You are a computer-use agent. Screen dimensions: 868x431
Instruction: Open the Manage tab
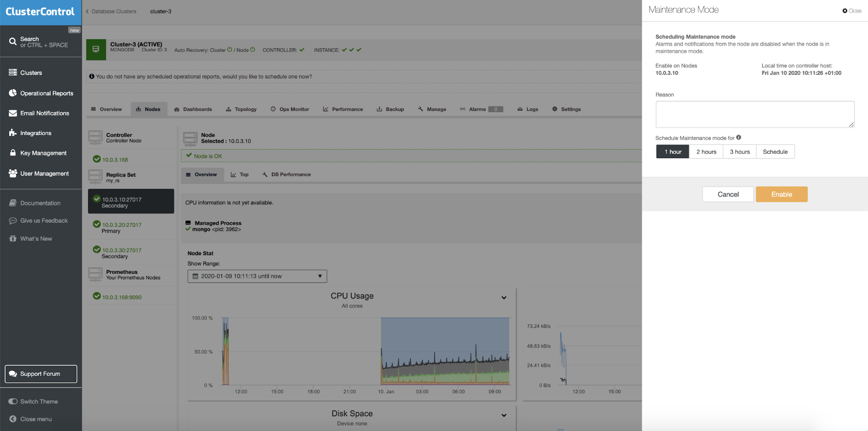tap(432, 109)
